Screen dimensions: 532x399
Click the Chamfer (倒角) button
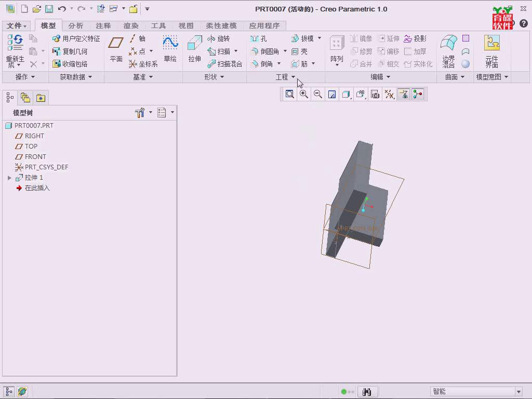coord(262,64)
